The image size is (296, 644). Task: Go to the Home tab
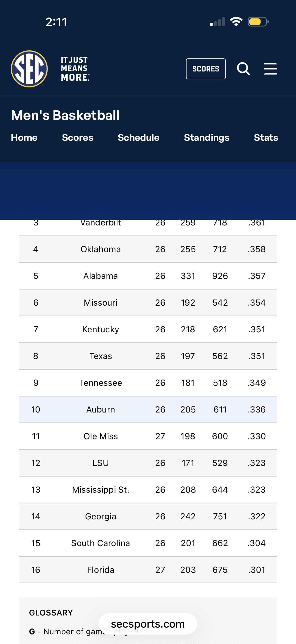tap(24, 137)
